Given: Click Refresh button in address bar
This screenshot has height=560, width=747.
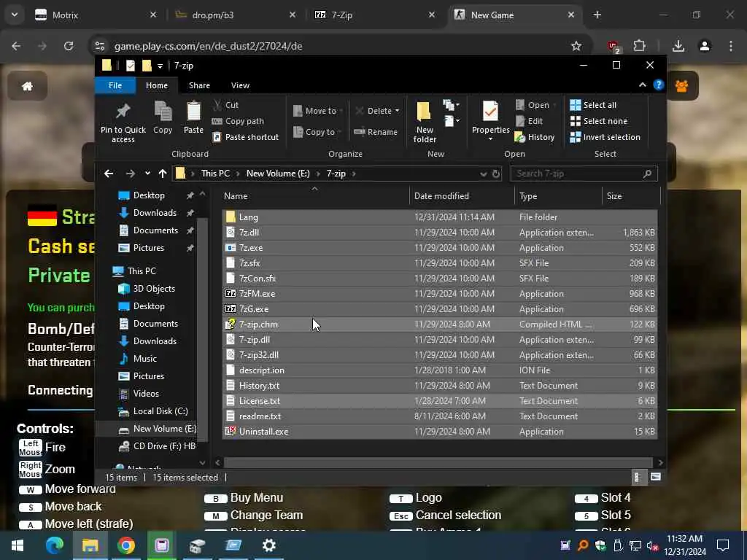Looking at the screenshot, I should (496, 174).
